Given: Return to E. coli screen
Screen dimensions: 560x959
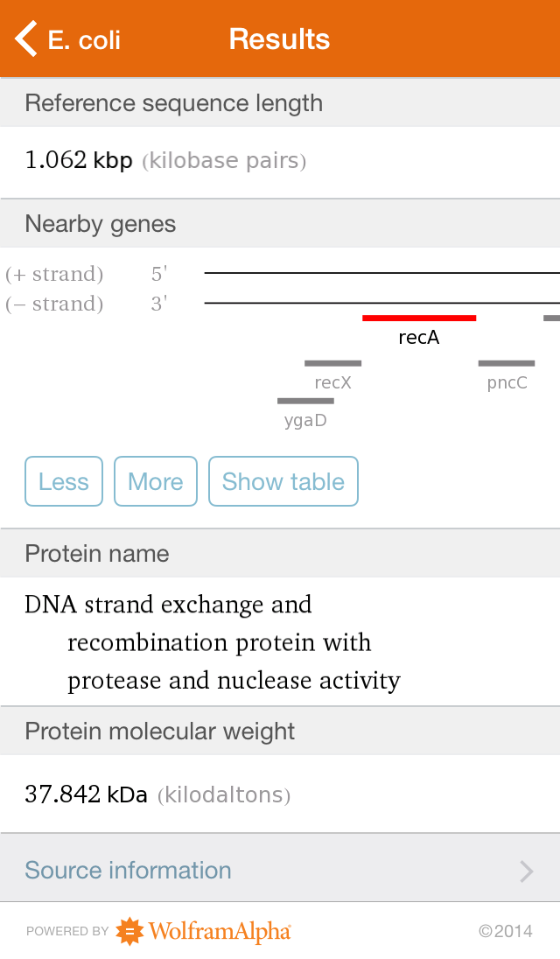Looking at the screenshot, I should (x=66, y=38).
